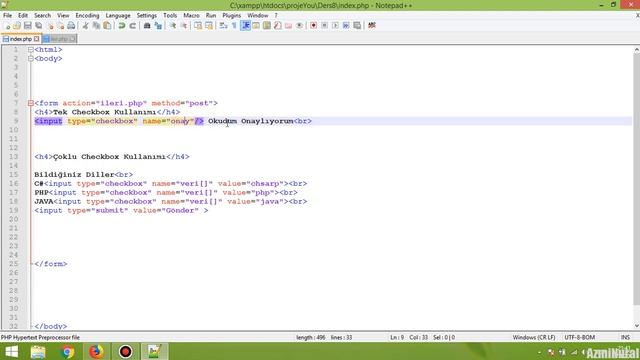Open the Macro menu
This screenshot has height=360, width=640.
pyautogui.click(x=191, y=16)
